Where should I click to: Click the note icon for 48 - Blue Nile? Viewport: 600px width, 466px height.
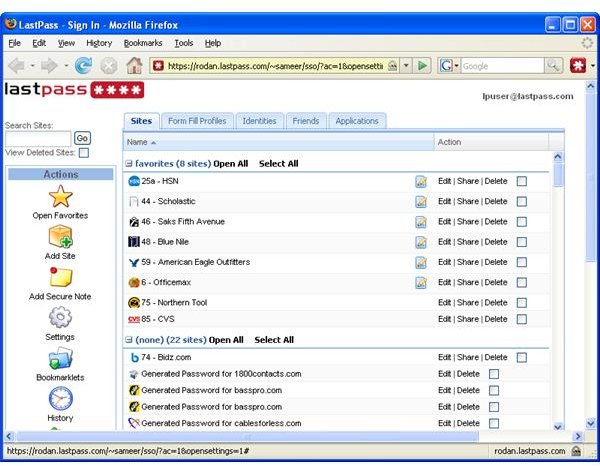click(x=421, y=242)
